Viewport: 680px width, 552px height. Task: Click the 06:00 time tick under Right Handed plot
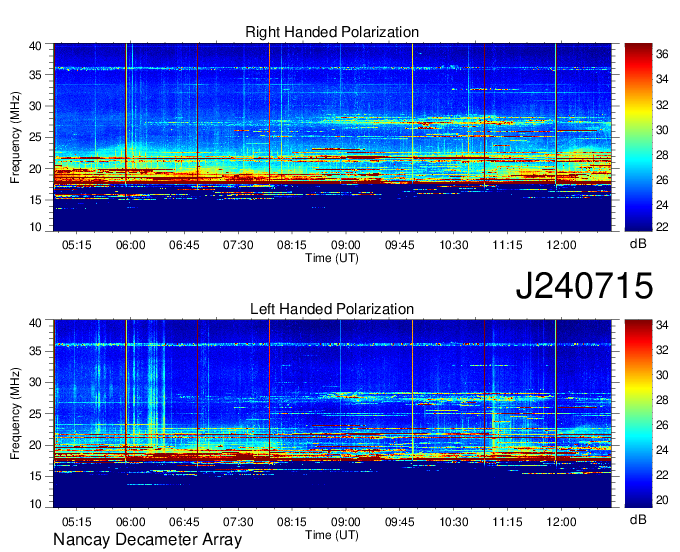(x=131, y=245)
